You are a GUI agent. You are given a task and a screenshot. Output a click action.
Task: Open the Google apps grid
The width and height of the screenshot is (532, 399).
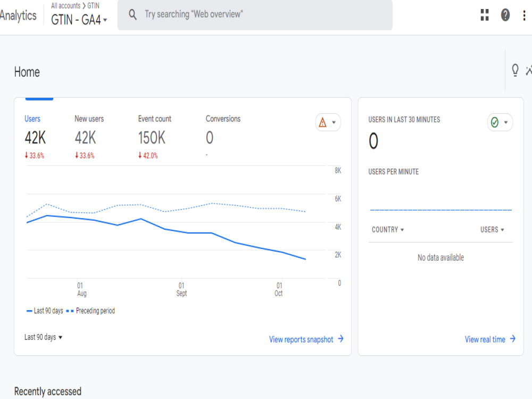point(484,15)
